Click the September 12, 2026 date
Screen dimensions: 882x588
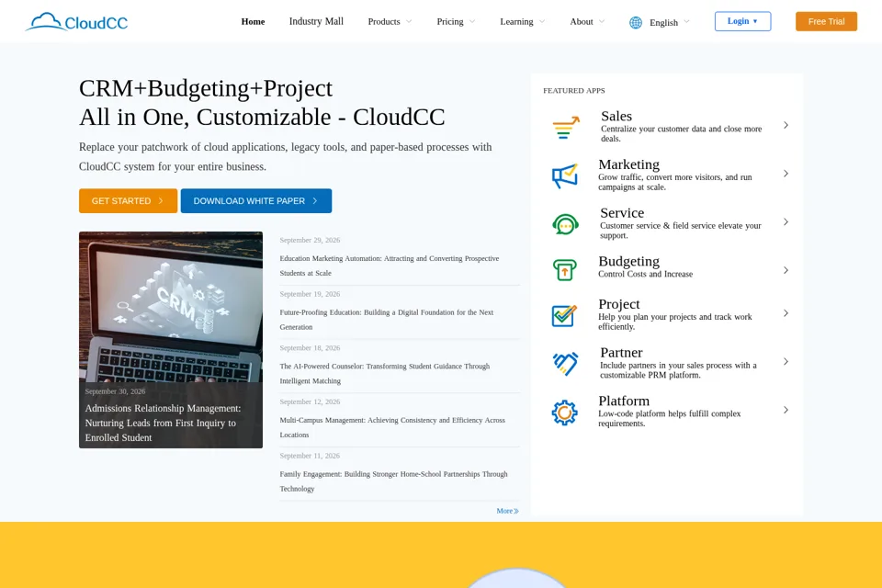(310, 401)
